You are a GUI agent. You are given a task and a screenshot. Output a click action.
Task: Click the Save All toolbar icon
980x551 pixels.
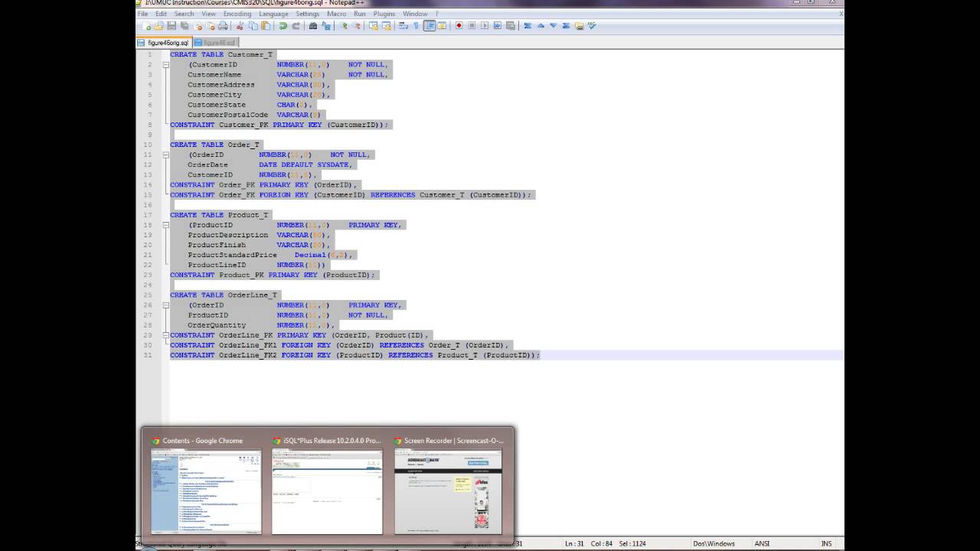(184, 26)
